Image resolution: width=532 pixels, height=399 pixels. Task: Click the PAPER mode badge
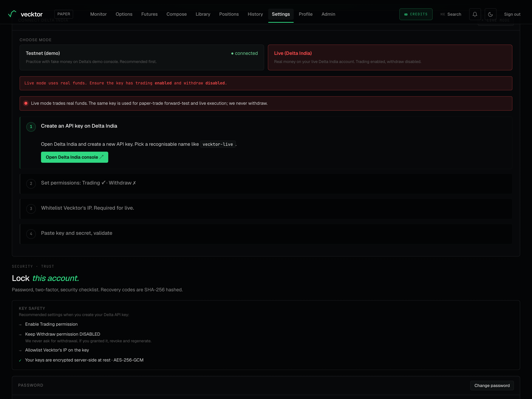tap(64, 14)
